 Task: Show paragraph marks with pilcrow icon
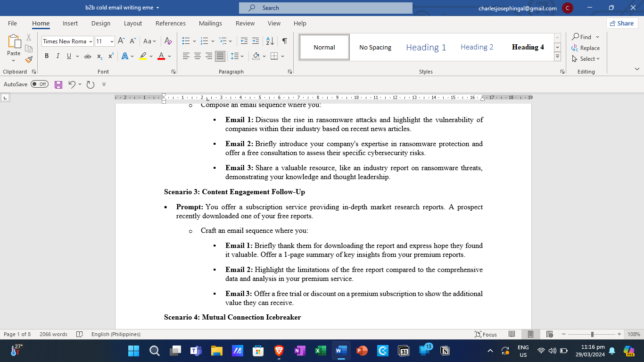284,41
